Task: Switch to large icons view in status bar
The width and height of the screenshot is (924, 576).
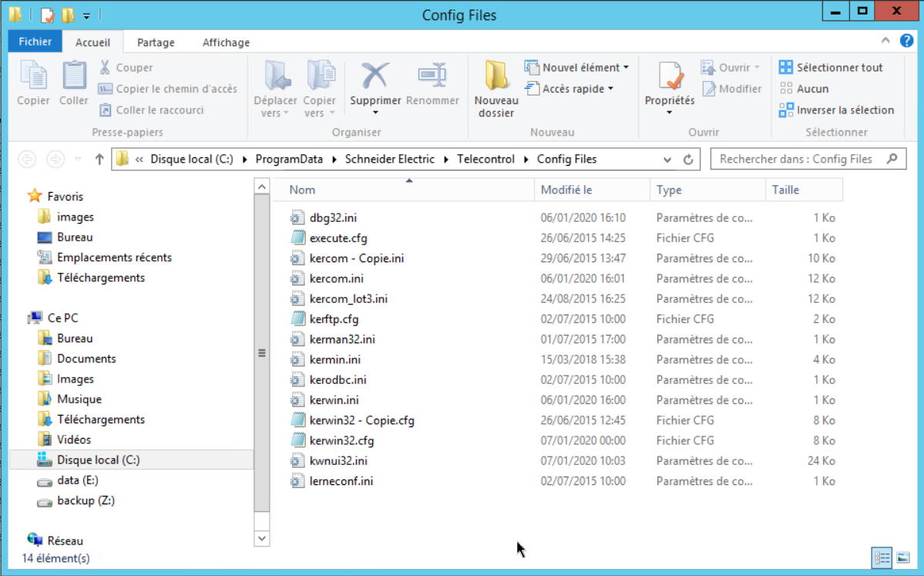Action: click(902, 557)
